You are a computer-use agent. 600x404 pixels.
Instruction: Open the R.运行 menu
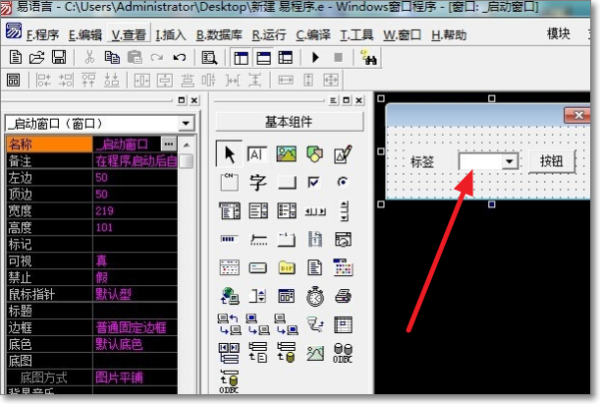pyautogui.click(x=269, y=35)
